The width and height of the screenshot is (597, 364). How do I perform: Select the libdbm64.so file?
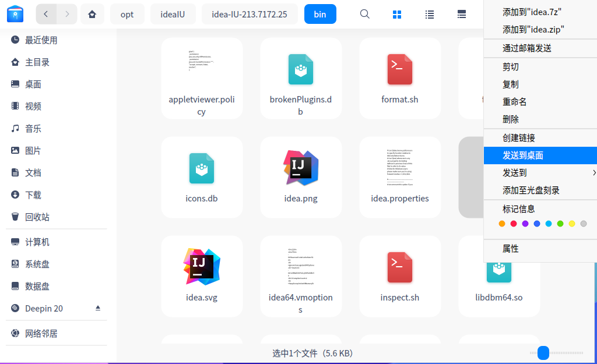[499, 289]
